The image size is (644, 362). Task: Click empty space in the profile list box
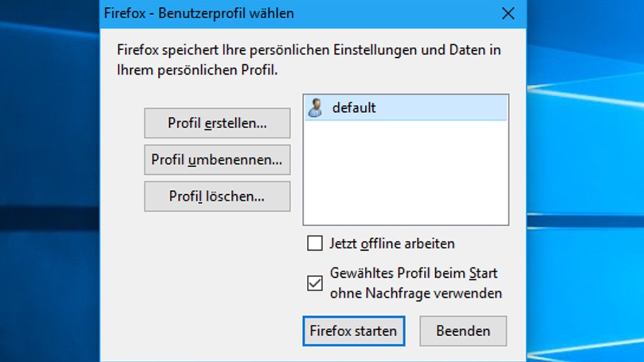[406, 176]
